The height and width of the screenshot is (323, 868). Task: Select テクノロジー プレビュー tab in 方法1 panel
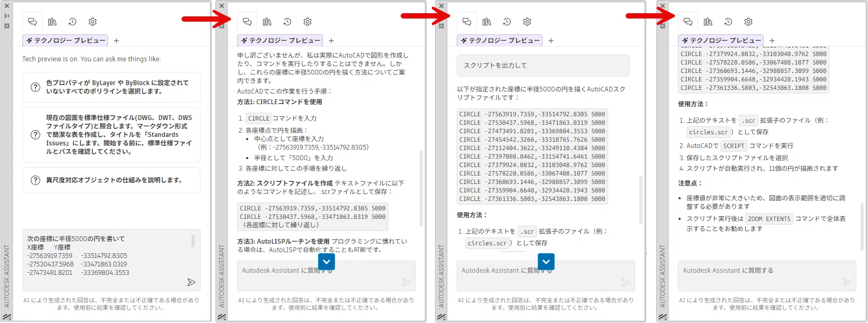click(280, 40)
